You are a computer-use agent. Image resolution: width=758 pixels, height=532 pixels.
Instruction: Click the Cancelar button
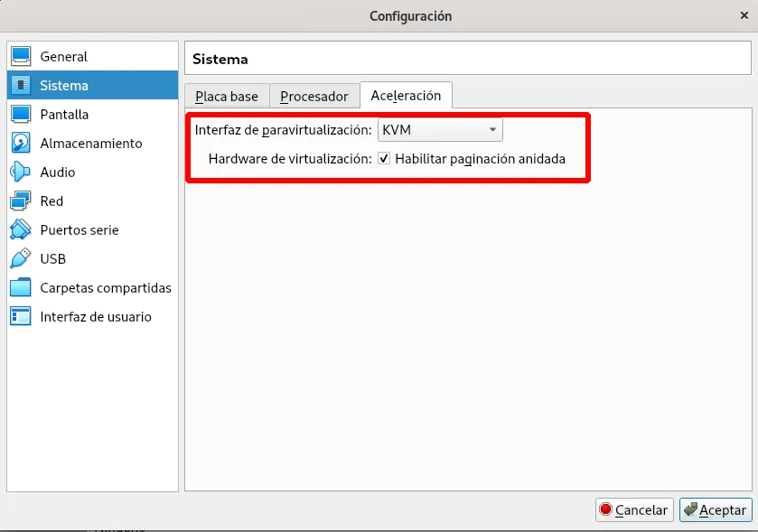[632, 509]
